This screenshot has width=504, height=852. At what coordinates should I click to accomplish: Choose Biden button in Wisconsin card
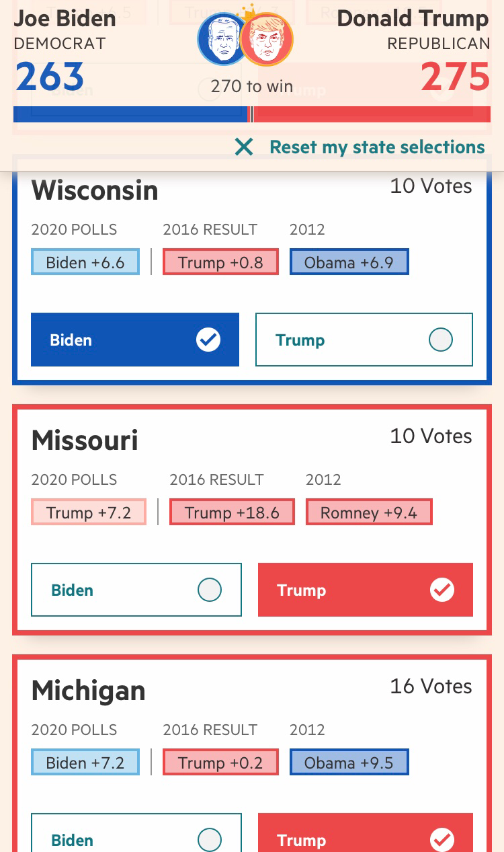135,340
